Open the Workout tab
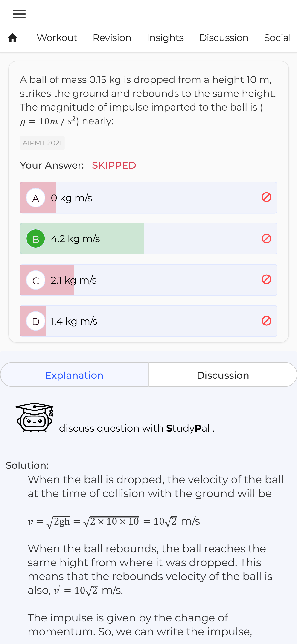 point(57,38)
